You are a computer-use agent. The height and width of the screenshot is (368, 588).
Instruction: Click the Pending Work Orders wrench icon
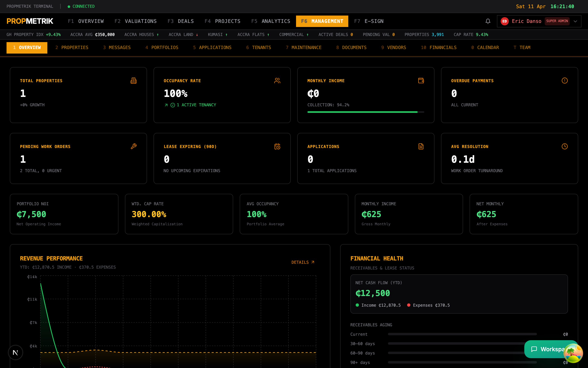point(133,146)
